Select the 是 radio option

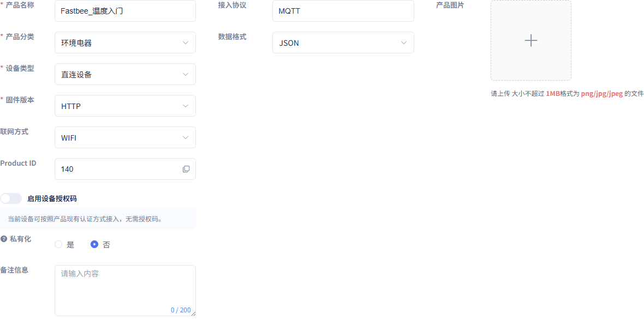pos(64,245)
